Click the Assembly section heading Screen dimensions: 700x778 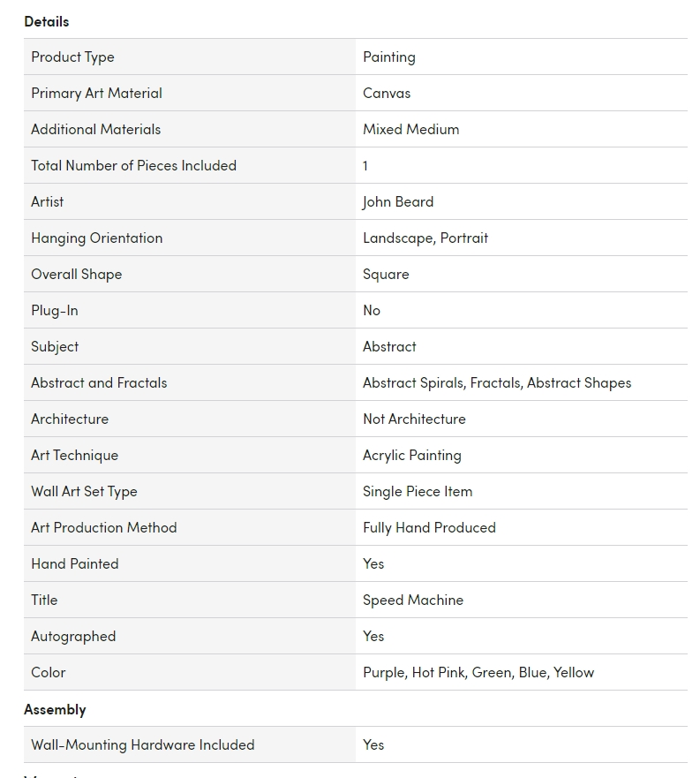55,709
